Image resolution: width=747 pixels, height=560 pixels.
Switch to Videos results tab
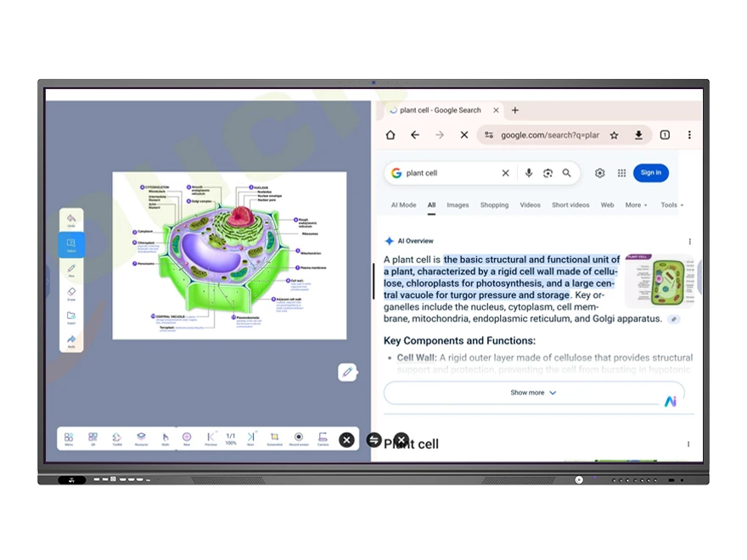531,205
